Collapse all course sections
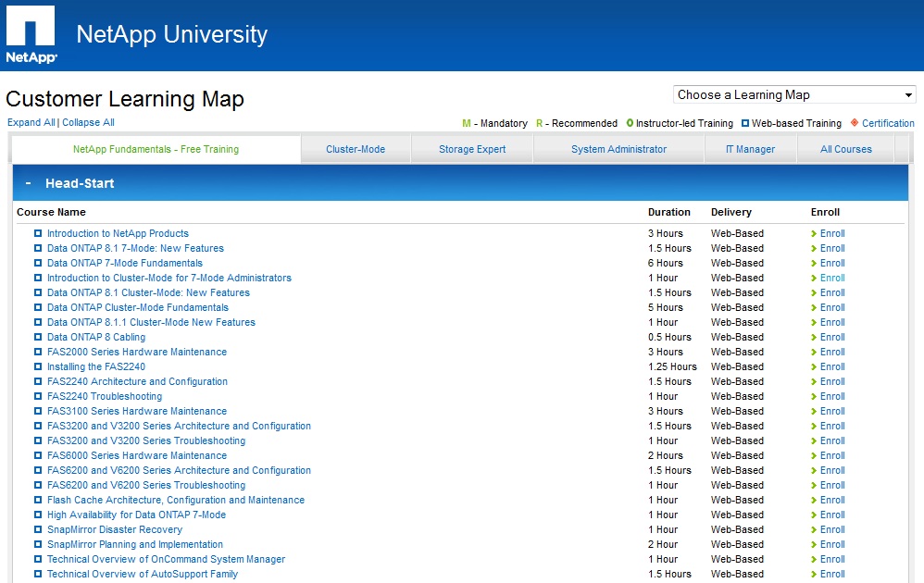 click(88, 122)
